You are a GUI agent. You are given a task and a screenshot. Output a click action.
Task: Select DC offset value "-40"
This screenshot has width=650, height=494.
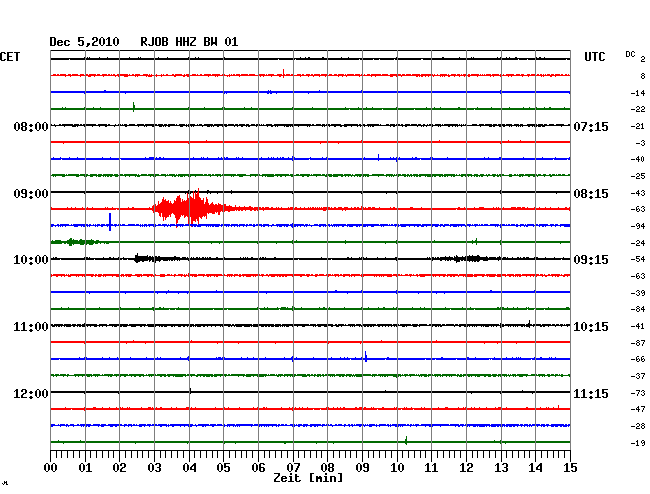pos(638,159)
